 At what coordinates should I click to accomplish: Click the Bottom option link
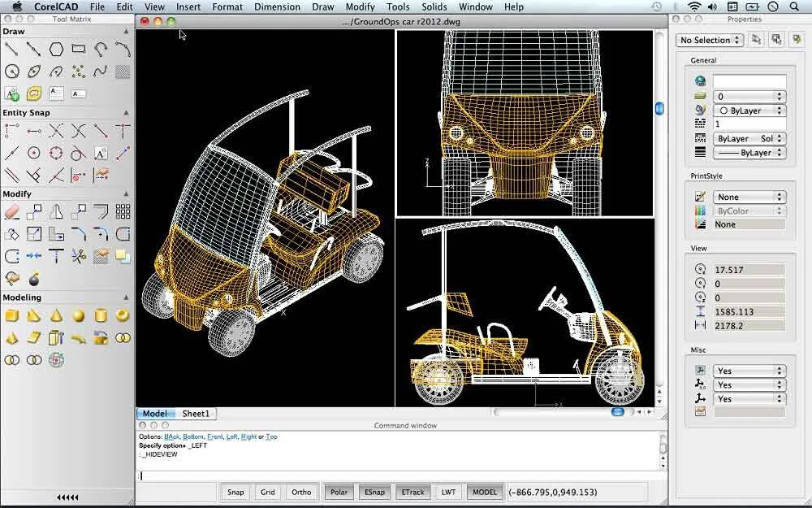coord(193,436)
